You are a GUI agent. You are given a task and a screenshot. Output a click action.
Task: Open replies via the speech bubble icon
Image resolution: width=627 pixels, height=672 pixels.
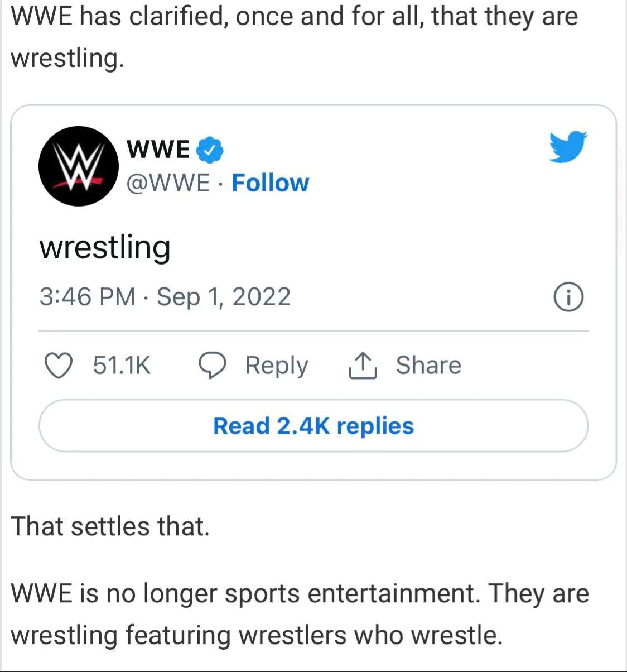tap(213, 366)
